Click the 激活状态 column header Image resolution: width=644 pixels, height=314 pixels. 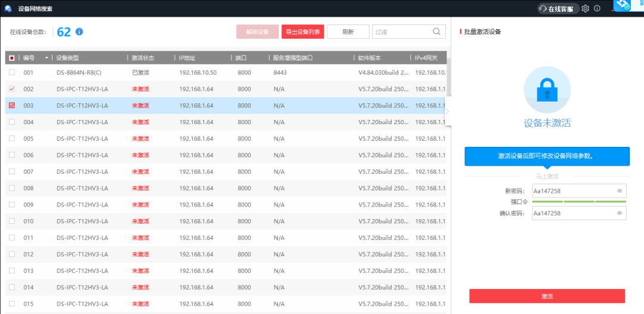143,58
